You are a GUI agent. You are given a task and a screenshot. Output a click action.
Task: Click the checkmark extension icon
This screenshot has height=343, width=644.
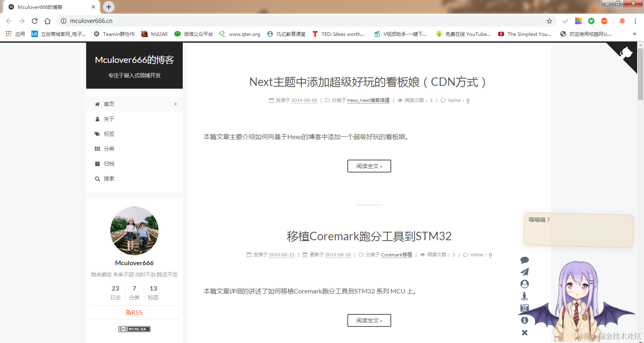pos(566,21)
